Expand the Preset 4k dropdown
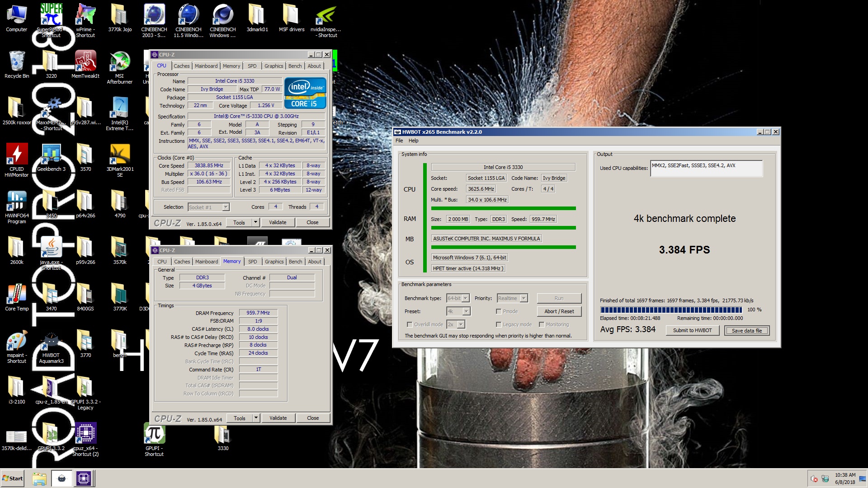Screen dimensions: 868x488 [466, 311]
